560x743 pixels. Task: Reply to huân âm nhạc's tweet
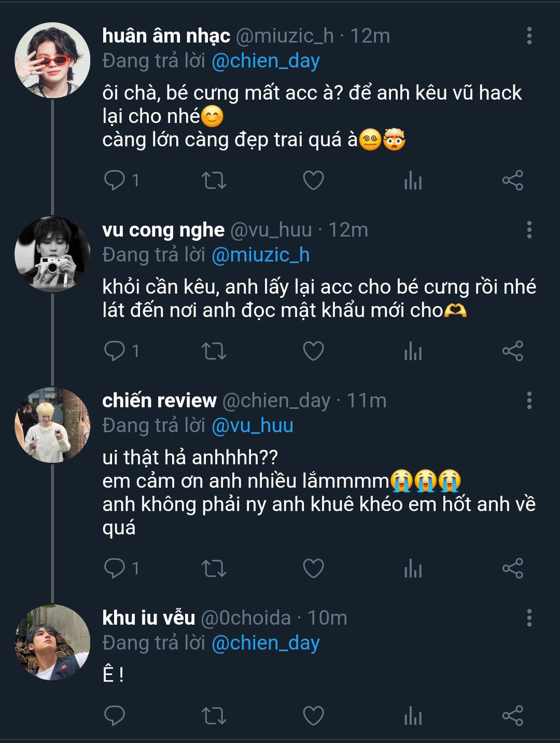tap(115, 180)
